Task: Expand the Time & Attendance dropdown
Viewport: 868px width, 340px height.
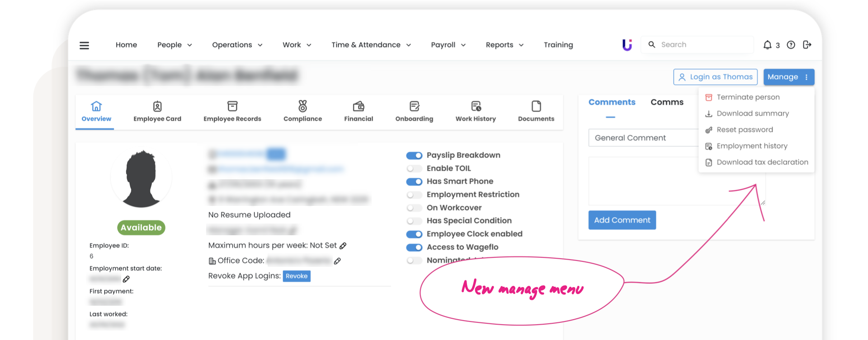Action: click(371, 45)
